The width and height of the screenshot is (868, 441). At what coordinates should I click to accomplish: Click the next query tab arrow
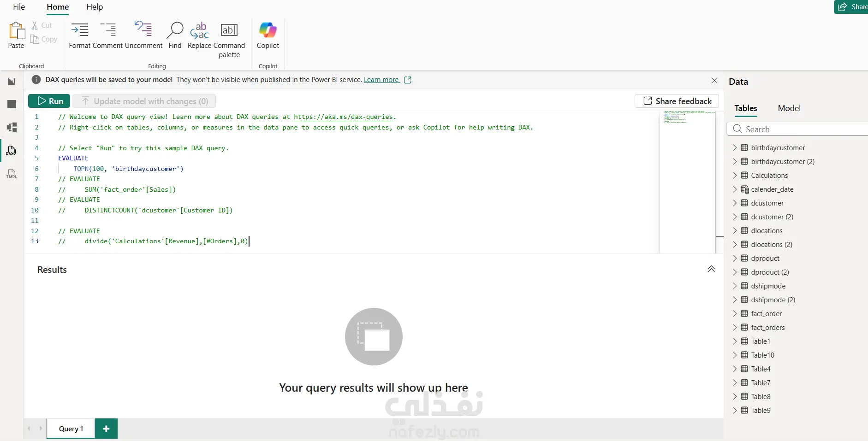(x=41, y=429)
